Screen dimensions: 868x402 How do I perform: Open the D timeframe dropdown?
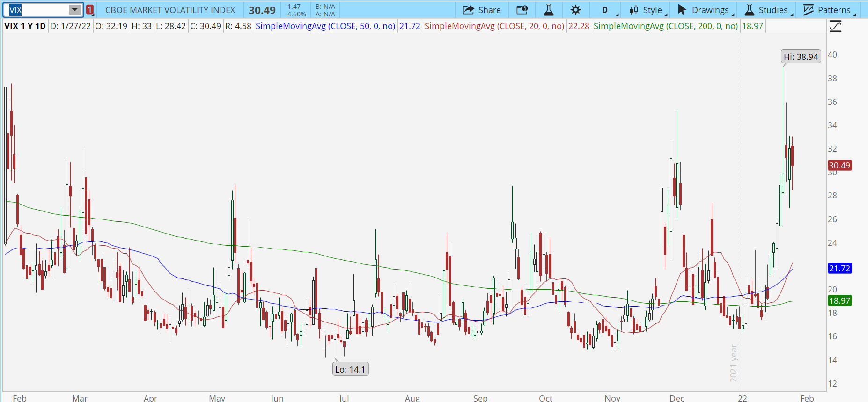605,10
